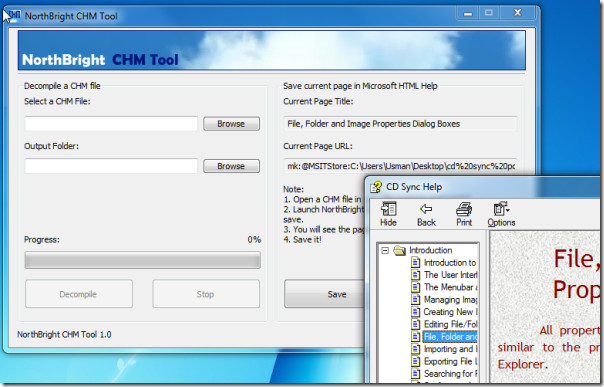
Task: Click the Hide toolbar icon in CD Sync Help
Action: (388, 214)
